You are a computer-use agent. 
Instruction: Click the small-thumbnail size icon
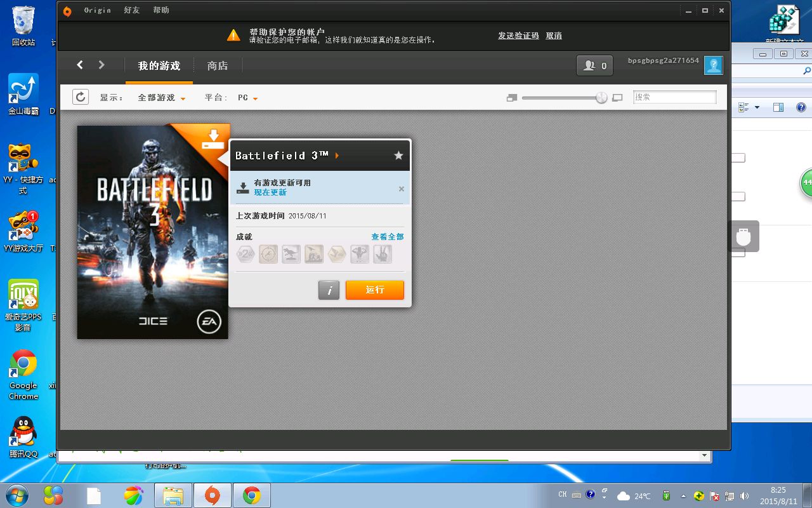(x=512, y=98)
